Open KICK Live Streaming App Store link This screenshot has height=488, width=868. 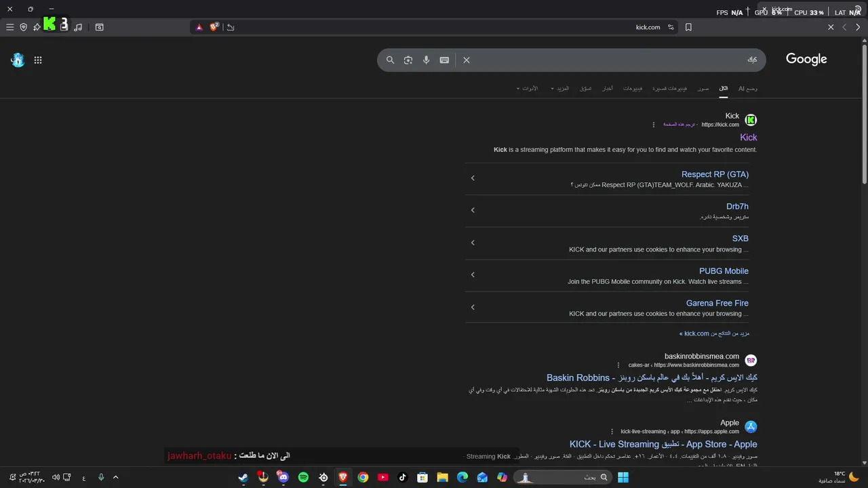[663, 444]
